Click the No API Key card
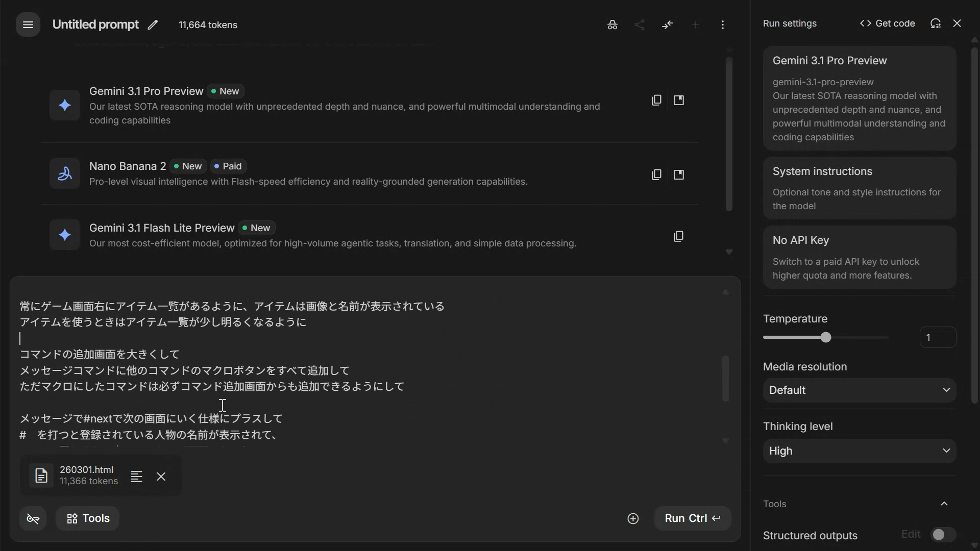 860,257
